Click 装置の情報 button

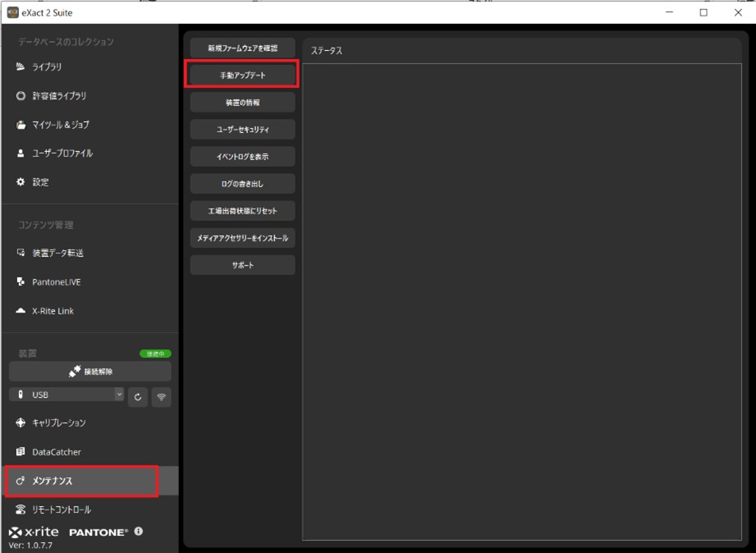click(x=242, y=103)
